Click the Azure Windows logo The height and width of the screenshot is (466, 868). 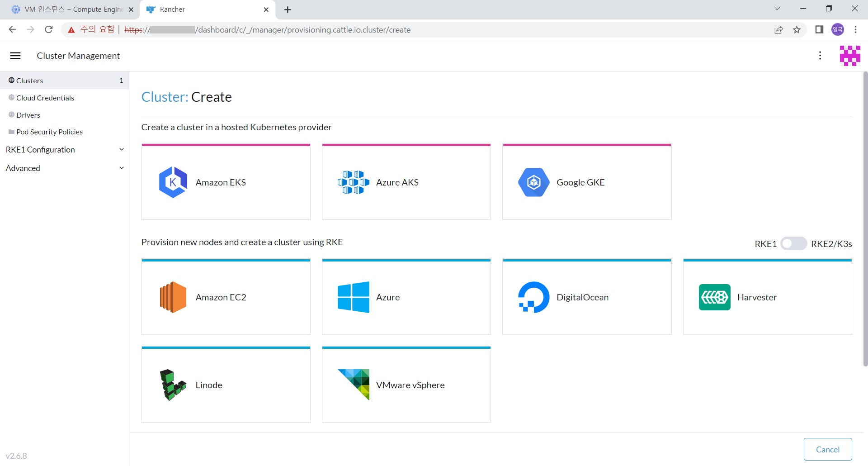coord(353,297)
